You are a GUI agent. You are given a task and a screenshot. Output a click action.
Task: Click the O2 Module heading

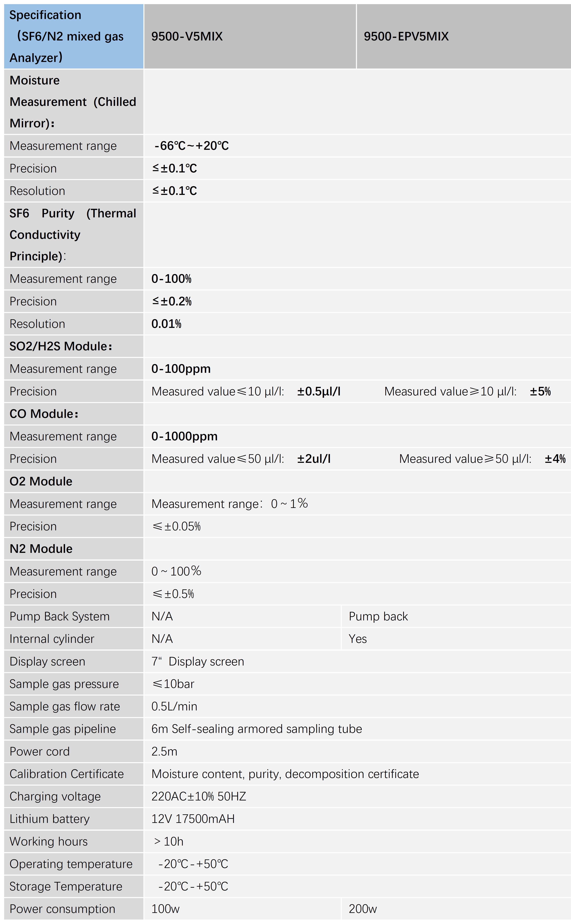pyautogui.click(x=41, y=481)
